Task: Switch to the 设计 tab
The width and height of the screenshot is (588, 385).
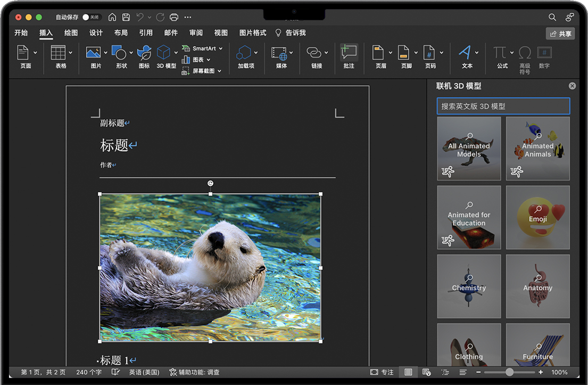Action: [96, 32]
